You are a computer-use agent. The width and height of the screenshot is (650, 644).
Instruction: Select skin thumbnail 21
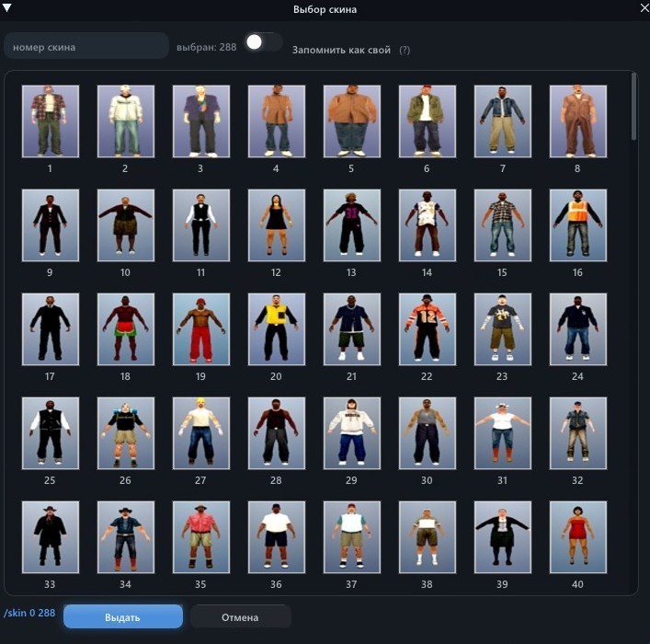(352, 329)
